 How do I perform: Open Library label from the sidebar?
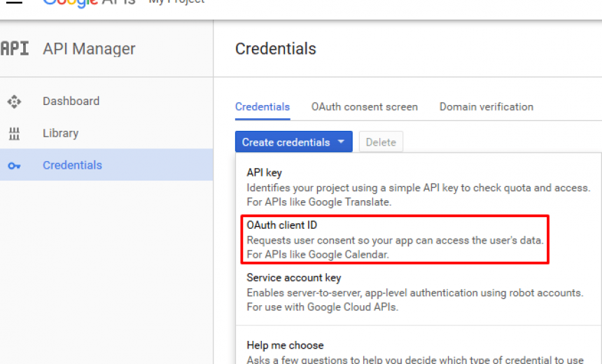60,134
